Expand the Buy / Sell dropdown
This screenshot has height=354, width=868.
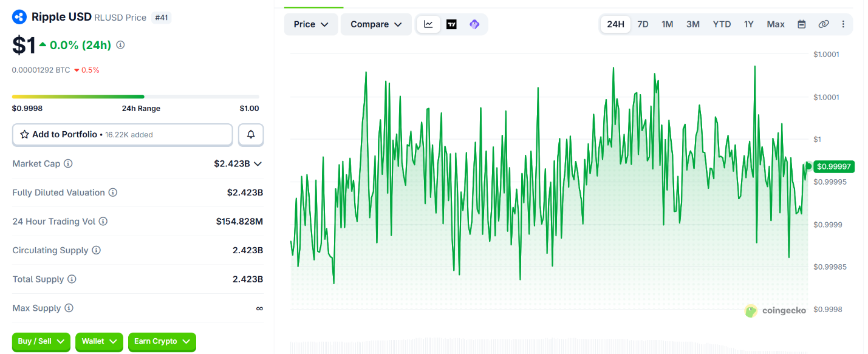41,341
